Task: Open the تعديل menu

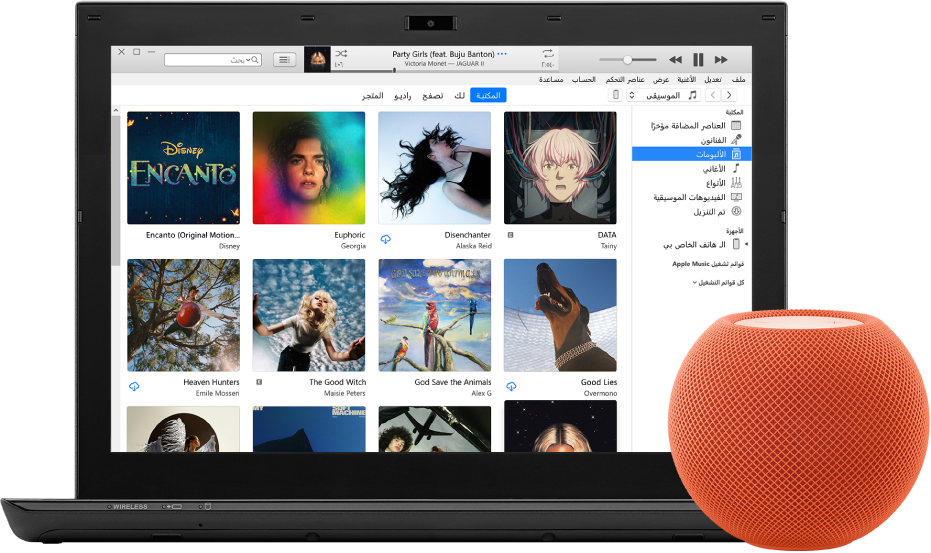Action: 712,80
